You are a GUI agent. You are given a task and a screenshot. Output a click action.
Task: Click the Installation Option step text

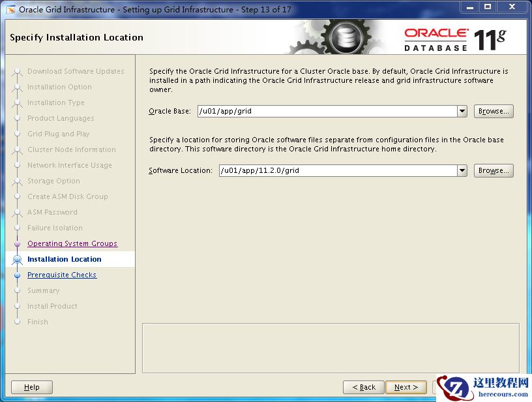point(59,87)
